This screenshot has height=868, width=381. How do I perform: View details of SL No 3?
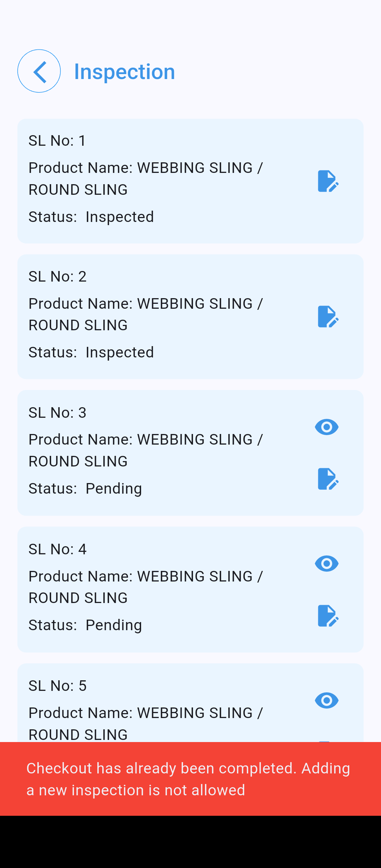tap(327, 427)
